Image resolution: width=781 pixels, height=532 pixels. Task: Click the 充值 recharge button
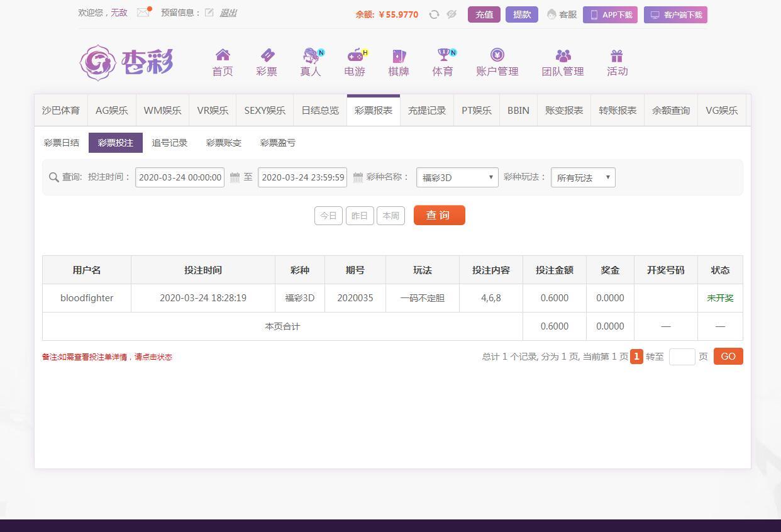coord(484,14)
